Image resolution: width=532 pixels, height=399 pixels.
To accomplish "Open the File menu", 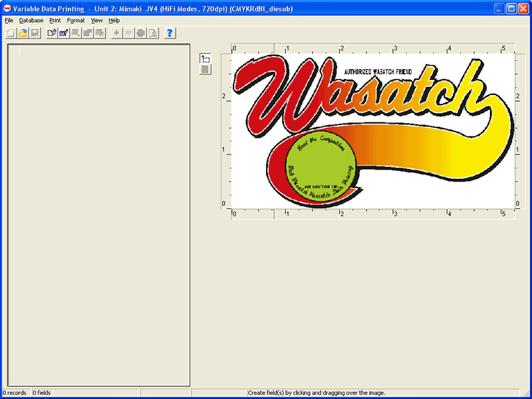I will (x=9, y=21).
